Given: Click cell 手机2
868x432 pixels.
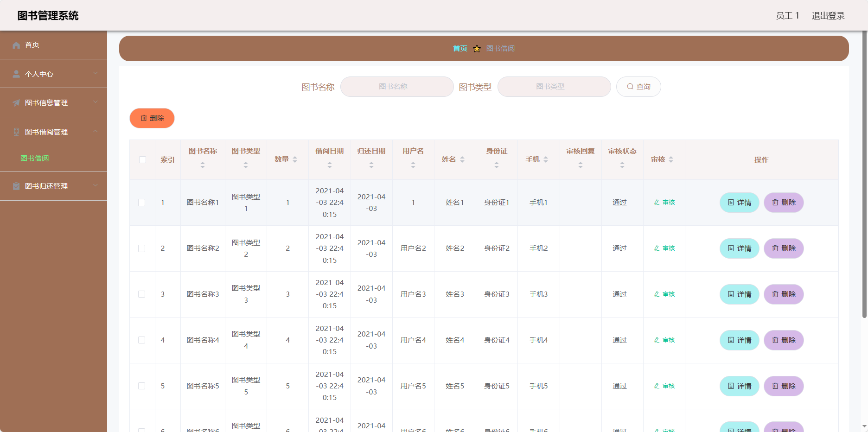Looking at the screenshot, I should [539, 248].
